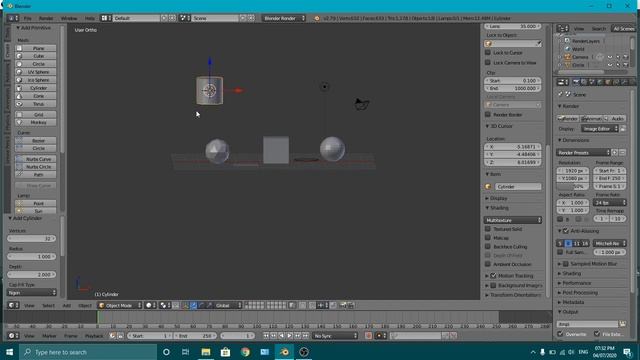The image size is (640, 360).
Task: Expand the Display panel
Action: pos(497,198)
